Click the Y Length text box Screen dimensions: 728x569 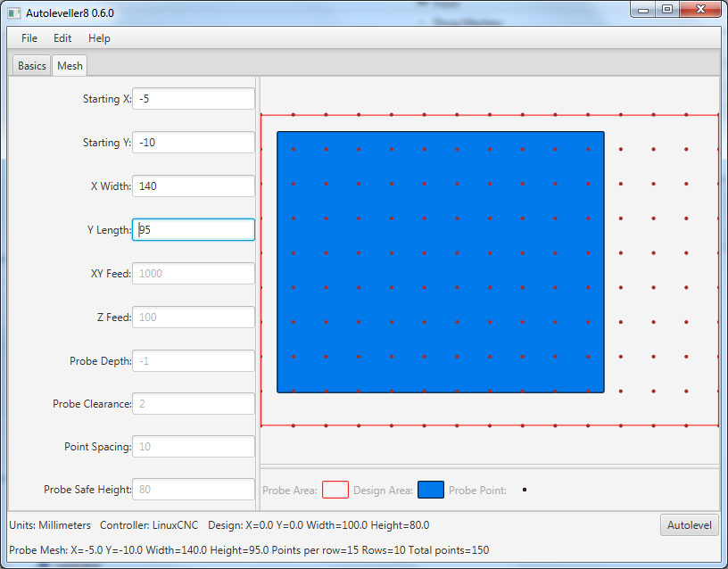point(194,230)
